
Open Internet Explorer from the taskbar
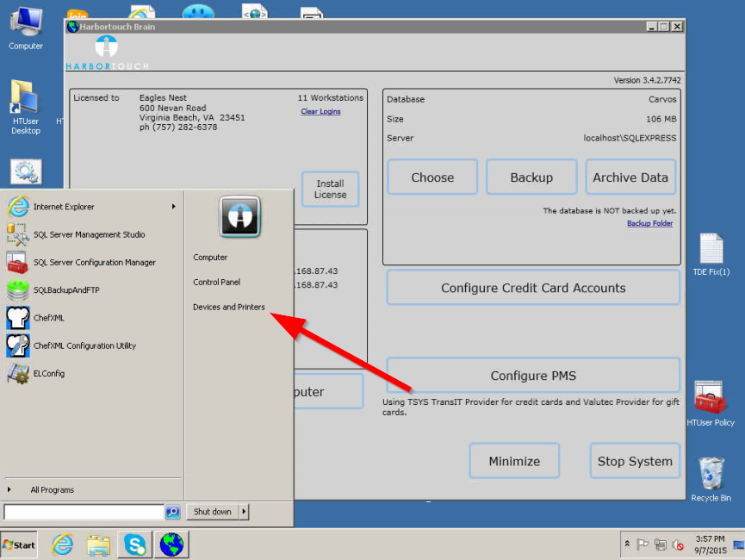[61, 544]
